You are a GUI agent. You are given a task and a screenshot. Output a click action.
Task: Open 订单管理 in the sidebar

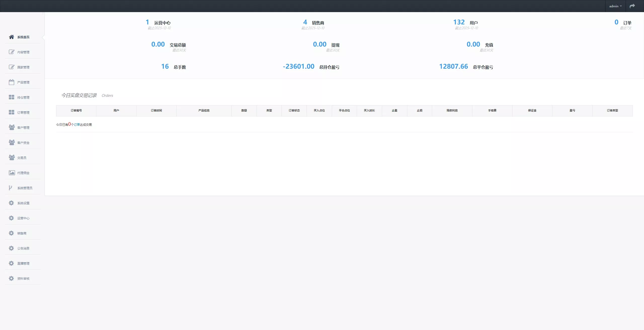[x=23, y=112]
